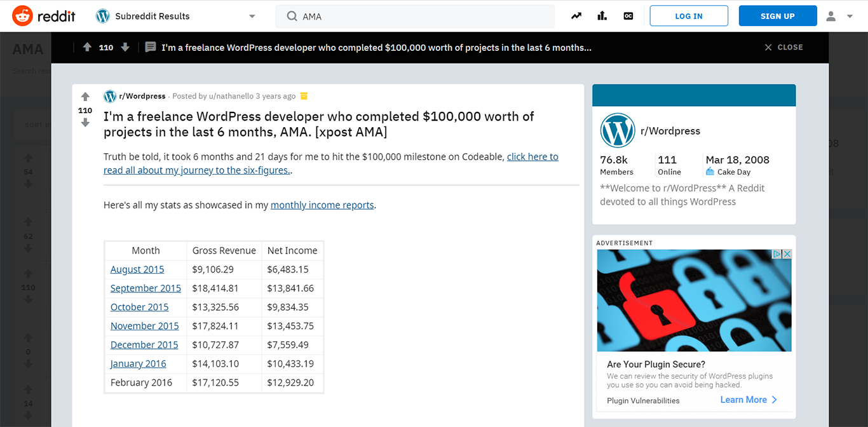Click the SIGN UP button
Image resolution: width=868 pixels, height=427 pixels.
pos(778,16)
